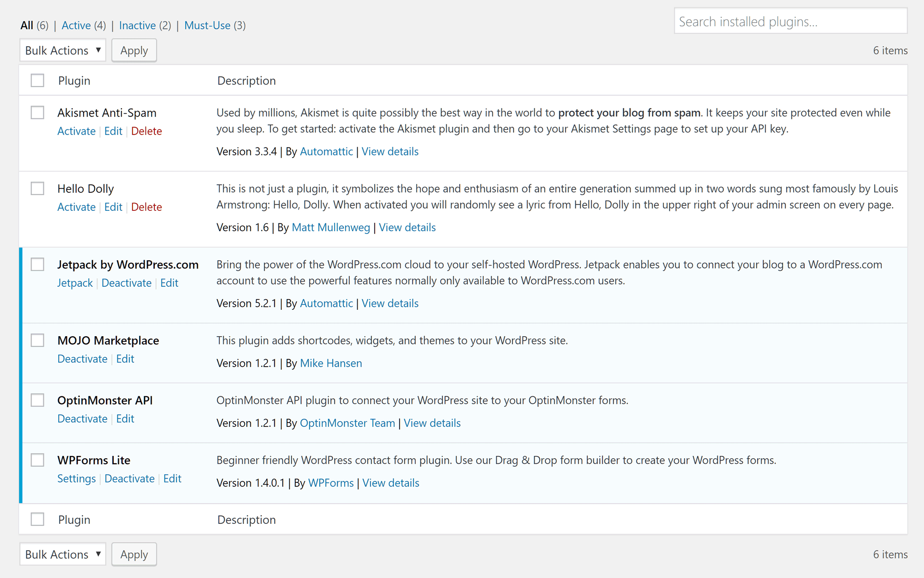This screenshot has width=924, height=578.
Task: Click 'Version 3.3.4' text for Akismet
Action: pos(247,151)
